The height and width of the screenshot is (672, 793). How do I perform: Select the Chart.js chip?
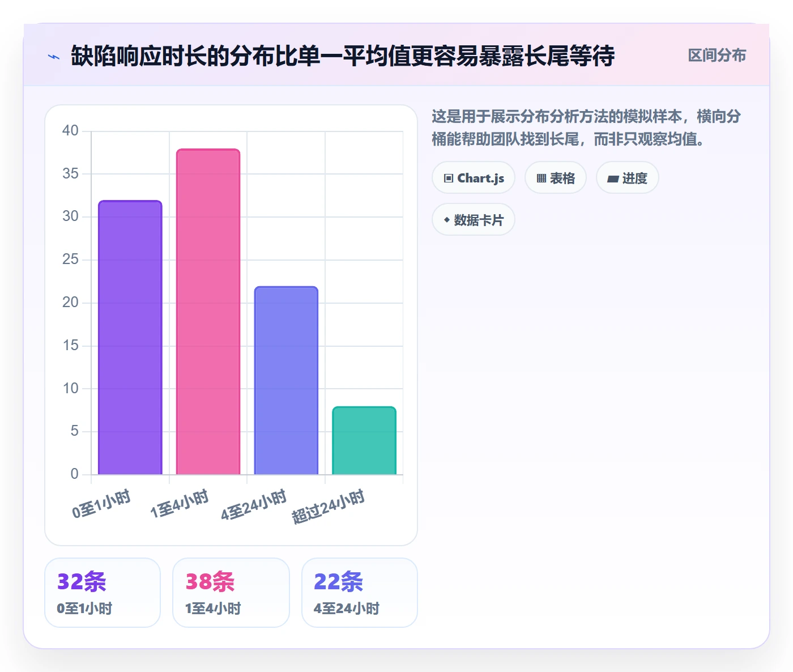(x=474, y=178)
